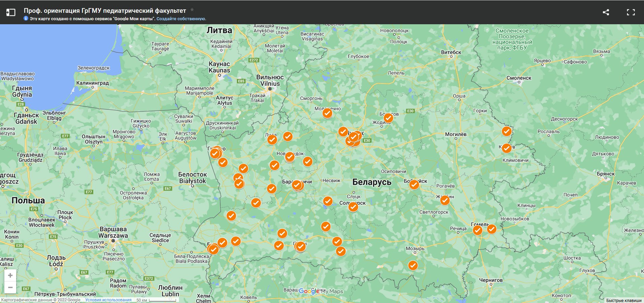Select the orange marker on Гродно
This screenshot has height=303, width=644.
coord(215,154)
